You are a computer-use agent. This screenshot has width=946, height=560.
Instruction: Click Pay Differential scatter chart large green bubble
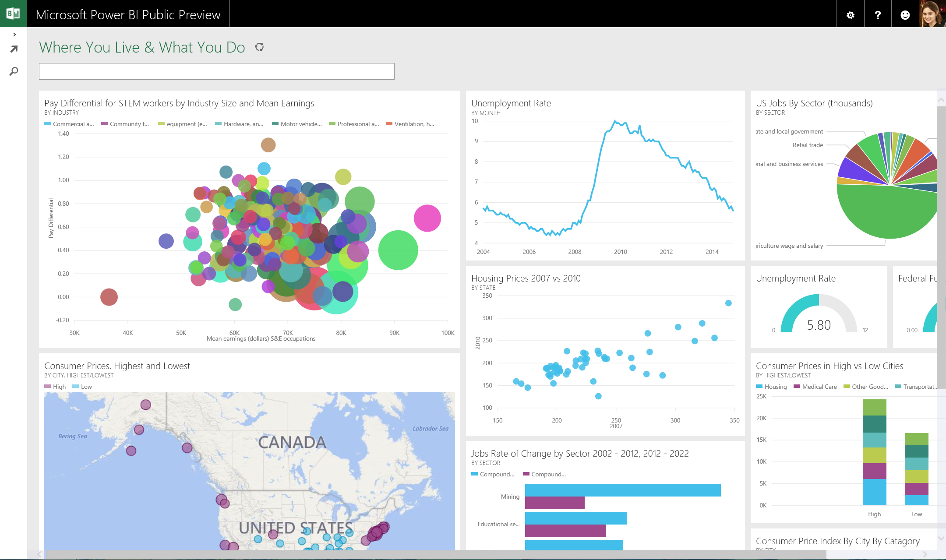[x=397, y=251]
